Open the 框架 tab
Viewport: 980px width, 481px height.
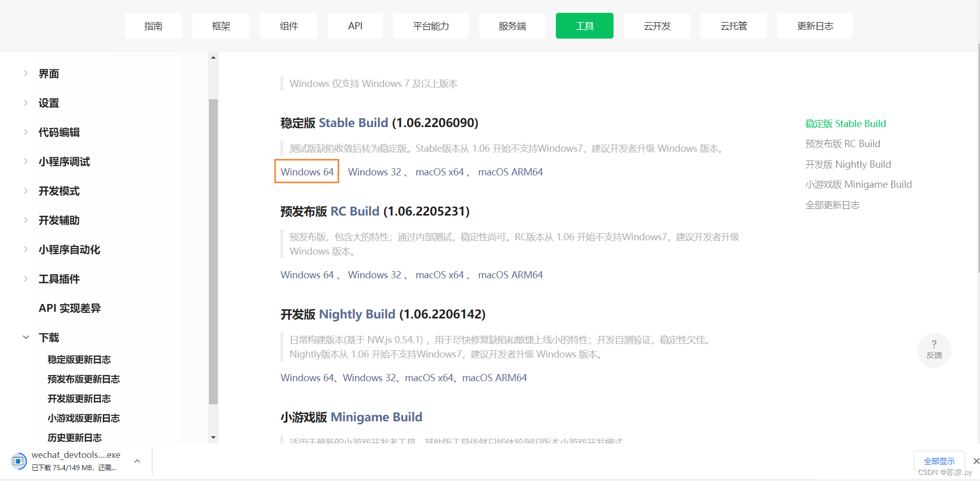(221, 26)
